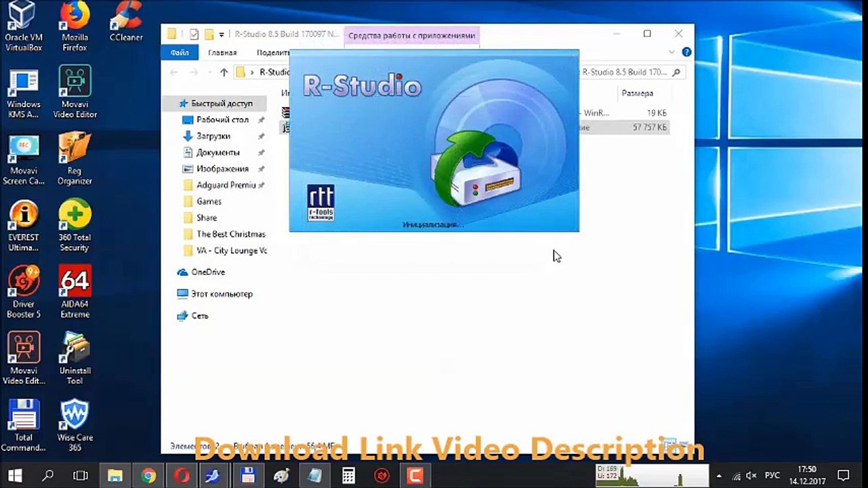Select the Total Commander desktop icon
This screenshot has width=868, height=488.
click(24, 426)
